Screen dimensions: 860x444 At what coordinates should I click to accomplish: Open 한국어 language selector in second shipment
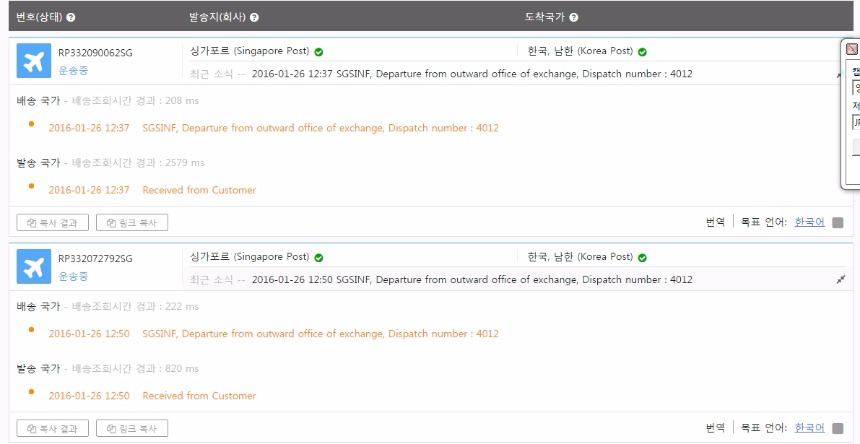point(809,429)
